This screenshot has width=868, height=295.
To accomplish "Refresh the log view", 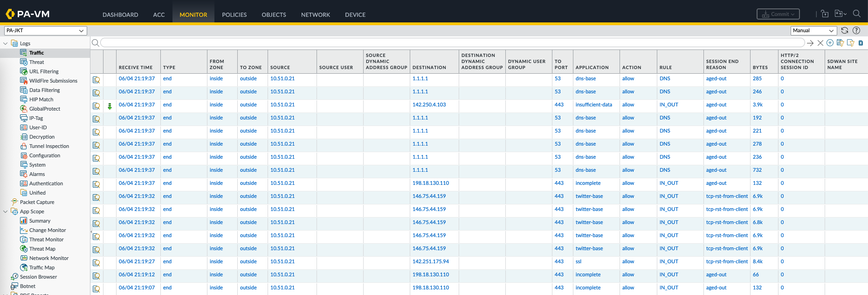I will click(844, 30).
